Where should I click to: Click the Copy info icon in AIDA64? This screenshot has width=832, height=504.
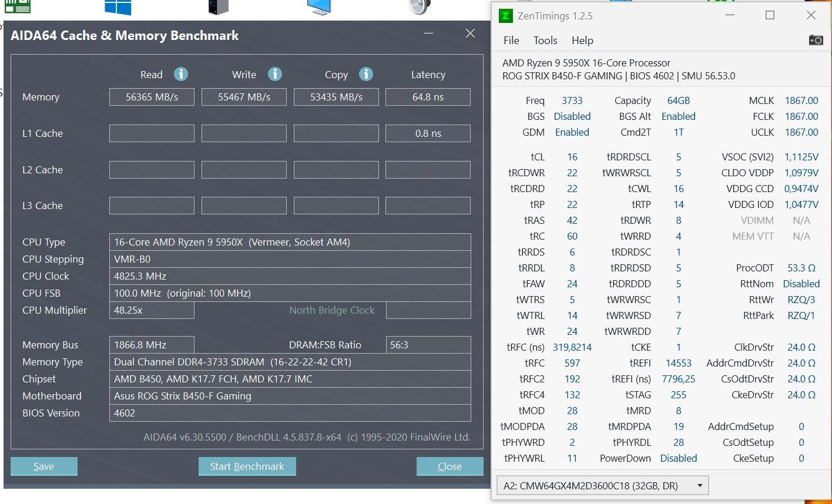tap(365, 74)
